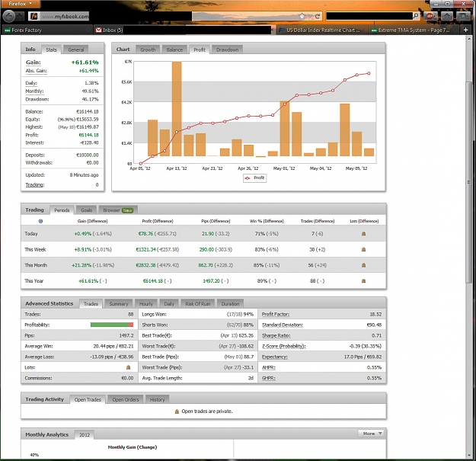Select the 2012 tab in Monthly Analytics
The image size is (476, 461).
click(85, 434)
